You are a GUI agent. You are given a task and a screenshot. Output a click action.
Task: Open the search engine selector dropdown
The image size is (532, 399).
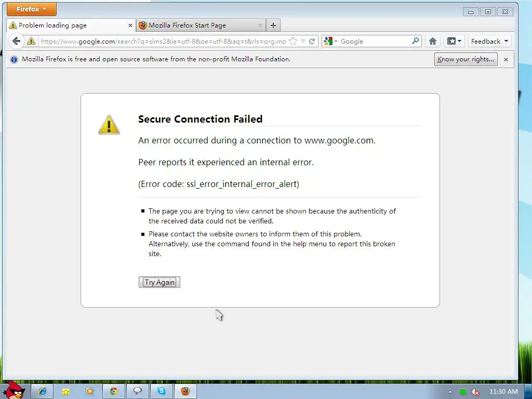[331, 42]
